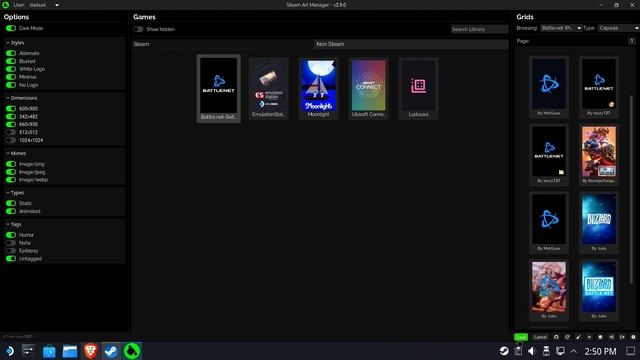Toggle the Animated type filter
Viewport: 640px width, 360px height.
coord(11,211)
